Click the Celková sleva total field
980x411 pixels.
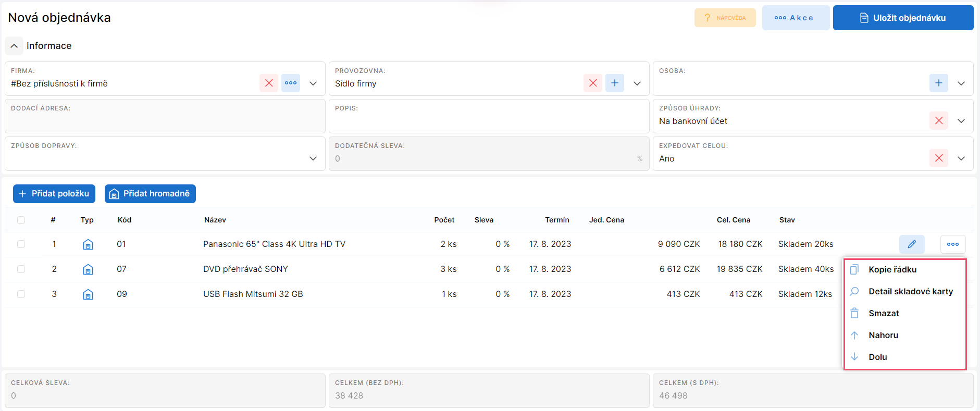click(x=165, y=391)
